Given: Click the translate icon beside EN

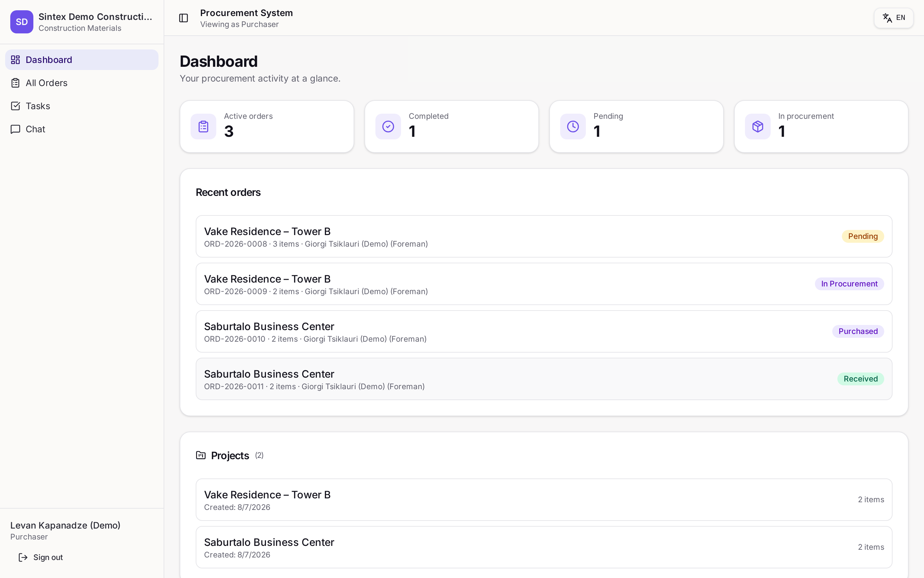Looking at the screenshot, I should pos(887,18).
